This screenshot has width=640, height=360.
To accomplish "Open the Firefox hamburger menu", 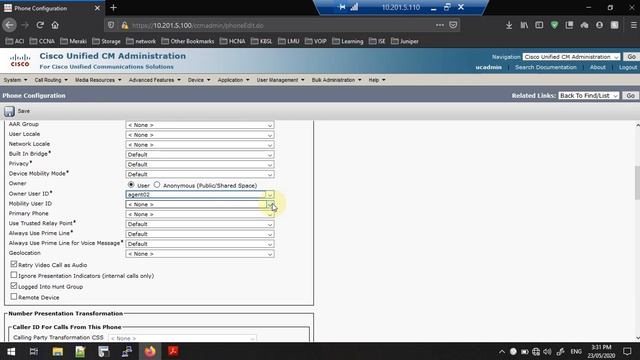I will pyautogui.click(x=633, y=25).
